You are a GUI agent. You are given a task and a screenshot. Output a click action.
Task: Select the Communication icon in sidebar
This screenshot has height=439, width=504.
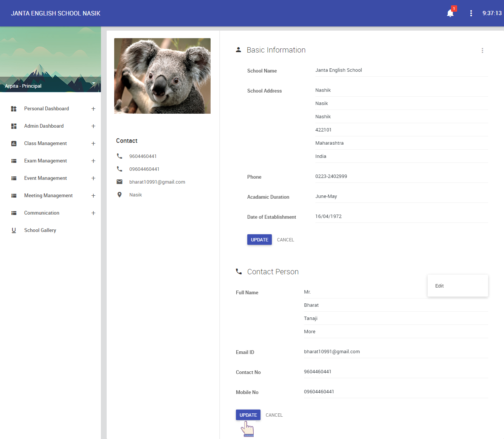(x=14, y=213)
